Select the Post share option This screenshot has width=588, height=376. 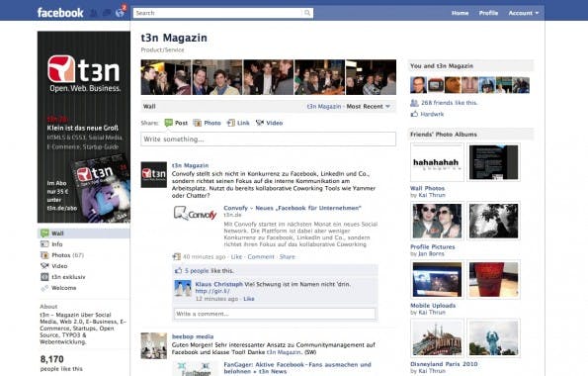(x=176, y=123)
